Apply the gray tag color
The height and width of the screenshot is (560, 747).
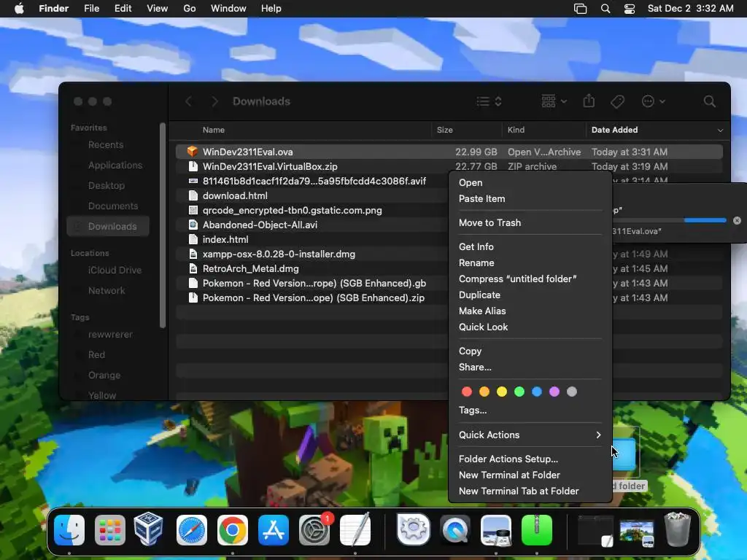coord(572,392)
